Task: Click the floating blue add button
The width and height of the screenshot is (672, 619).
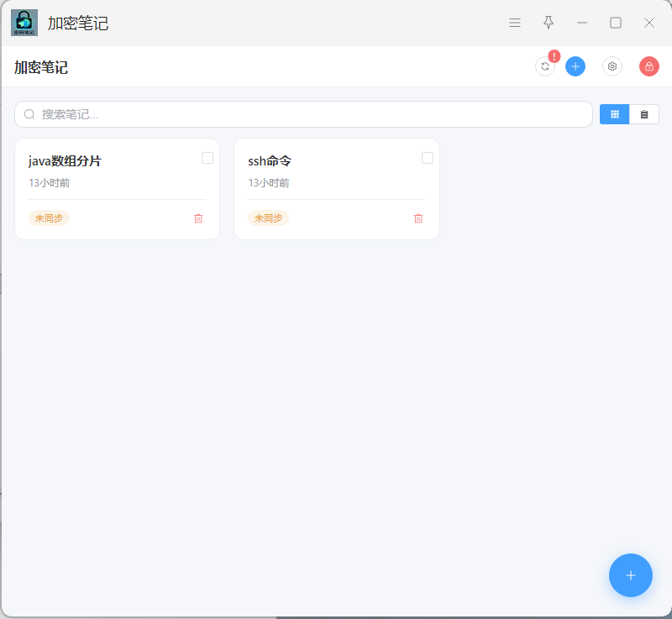Action: coord(631,575)
